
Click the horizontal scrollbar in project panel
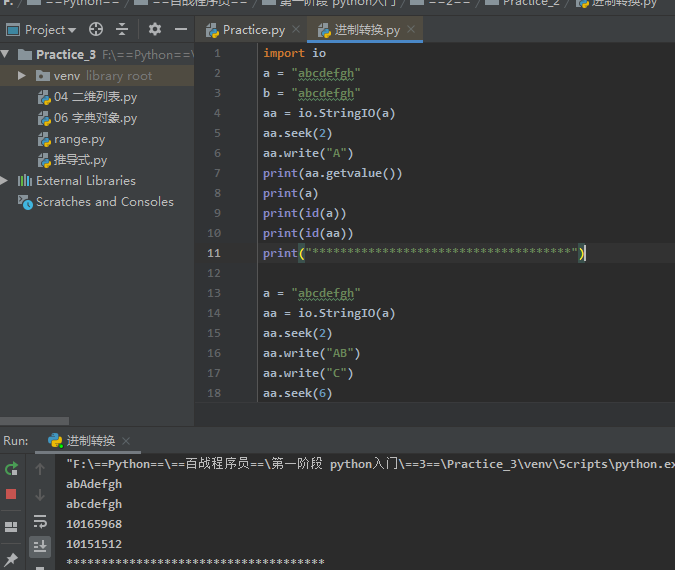click(34, 421)
